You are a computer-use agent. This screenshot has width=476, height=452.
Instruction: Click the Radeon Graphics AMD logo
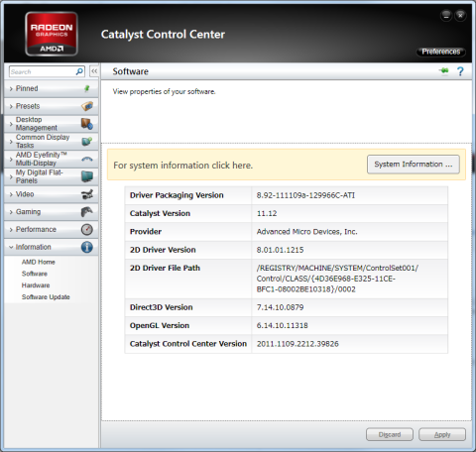click(x=52, y=34)
